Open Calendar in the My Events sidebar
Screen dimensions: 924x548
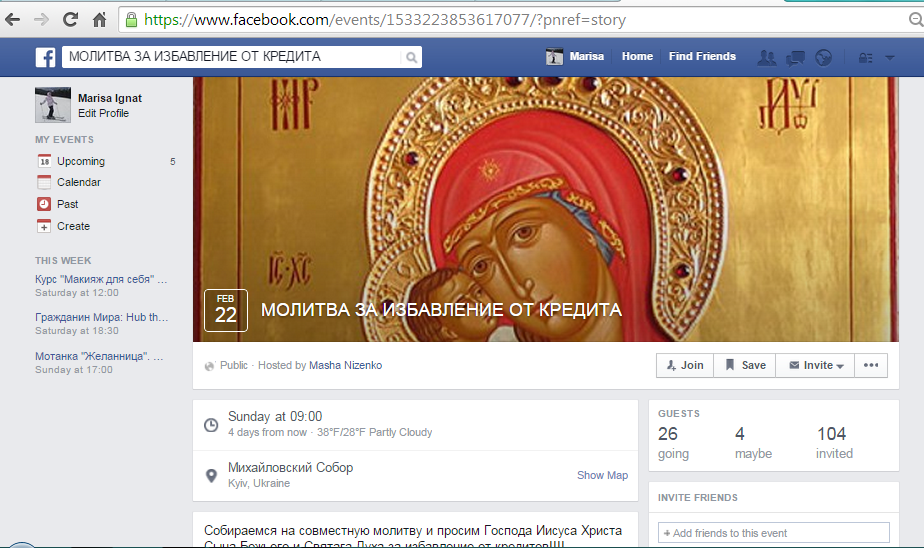click(79, 183)
